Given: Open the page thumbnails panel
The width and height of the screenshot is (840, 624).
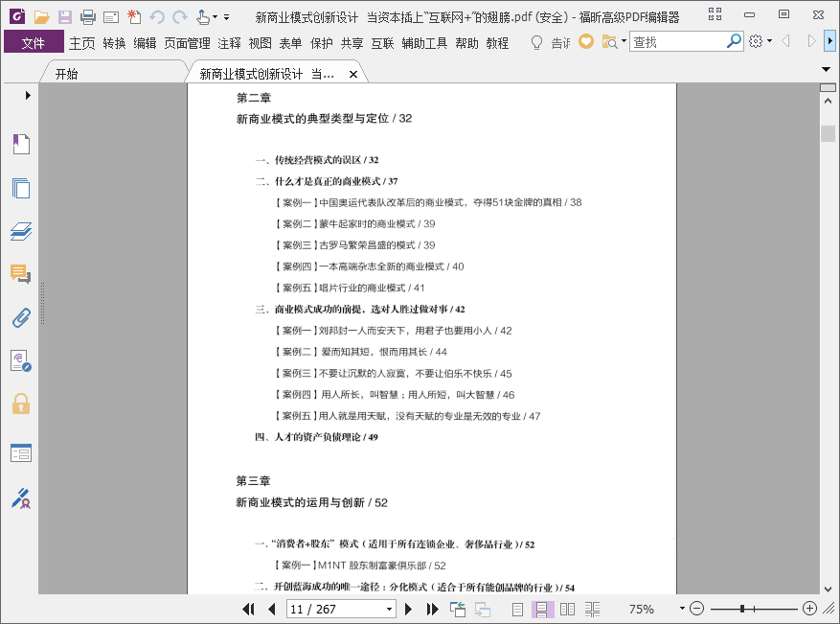Looking at the screenshot, I should (21, 188).
